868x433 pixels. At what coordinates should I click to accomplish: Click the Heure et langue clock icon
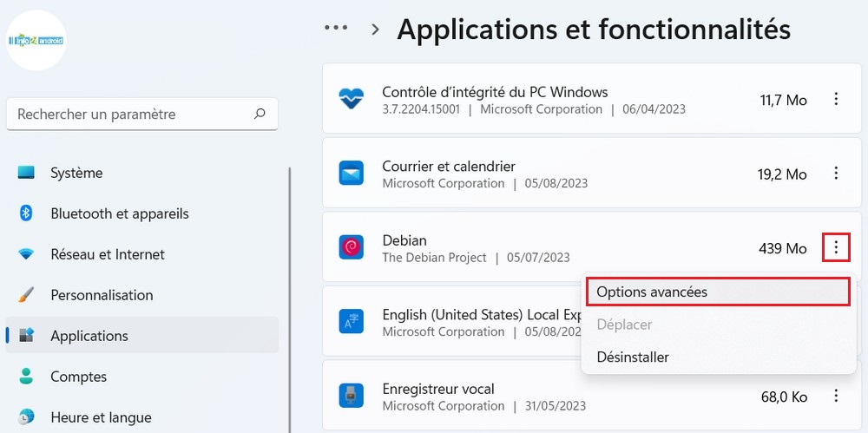(x=26, y=417)
